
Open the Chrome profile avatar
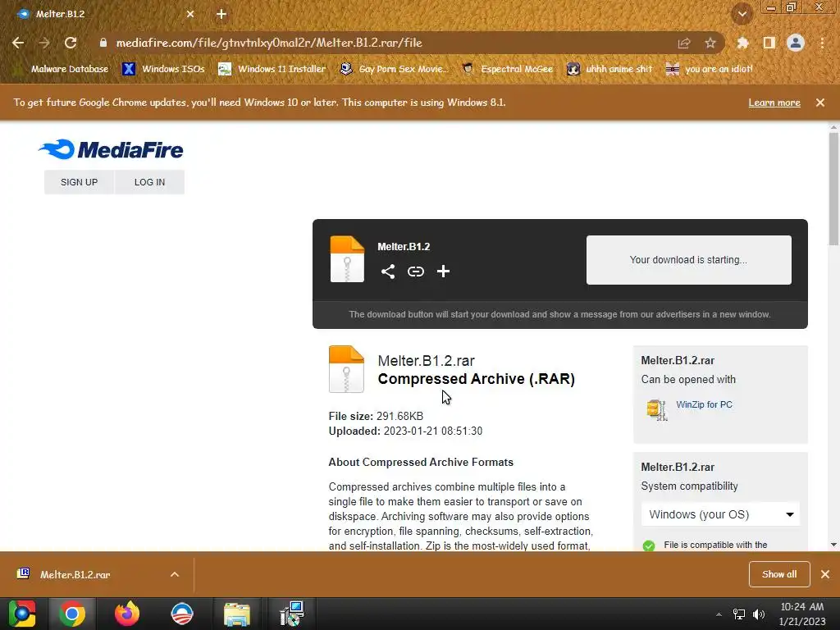point(796,43)
